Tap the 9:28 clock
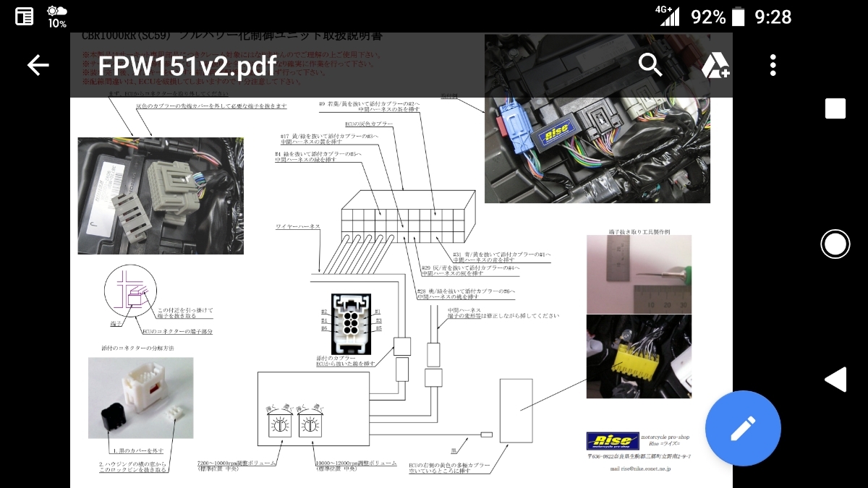The height and width of the screenshot is (488, 868). click(x=773, y=16)
